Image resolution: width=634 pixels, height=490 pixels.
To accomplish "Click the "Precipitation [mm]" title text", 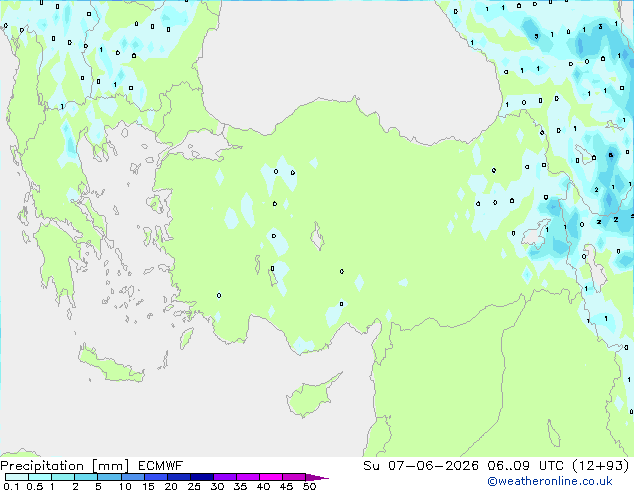I will [x=64, y=466].
